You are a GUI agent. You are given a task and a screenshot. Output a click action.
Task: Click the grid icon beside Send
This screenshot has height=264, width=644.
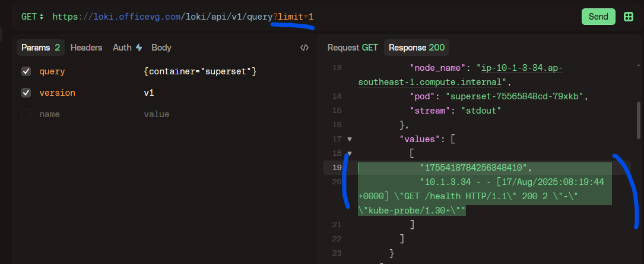628,17
